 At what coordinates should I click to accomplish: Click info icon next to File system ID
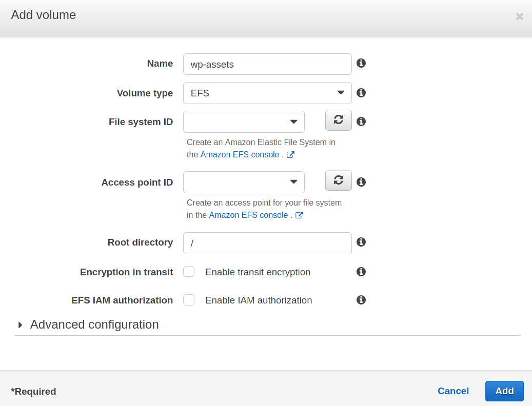coord(361,121)
